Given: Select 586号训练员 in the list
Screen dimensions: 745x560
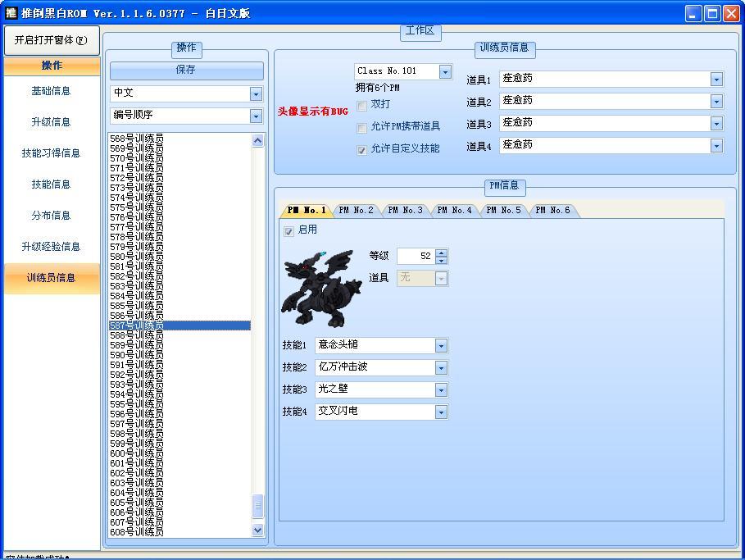Looking at the screenshot, I should [180, 316].
